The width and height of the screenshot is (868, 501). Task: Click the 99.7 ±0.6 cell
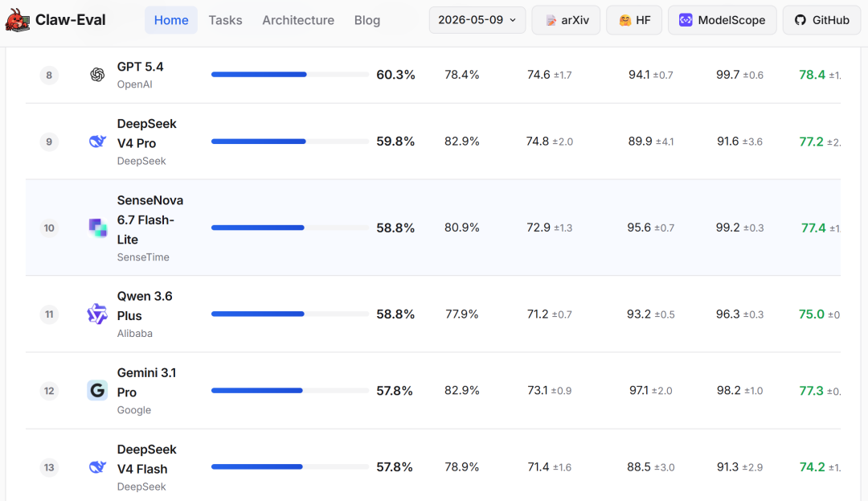(739, 75)
